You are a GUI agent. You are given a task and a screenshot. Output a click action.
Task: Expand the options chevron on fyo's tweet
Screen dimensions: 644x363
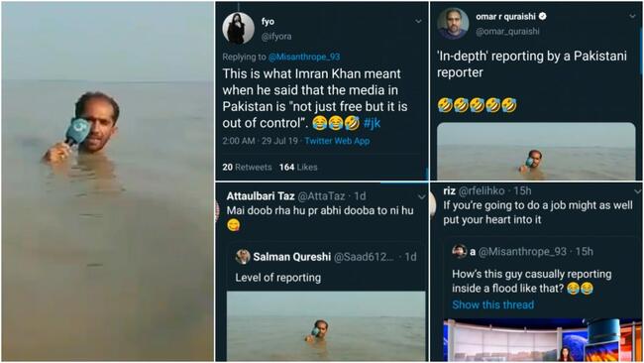(418, 21)
